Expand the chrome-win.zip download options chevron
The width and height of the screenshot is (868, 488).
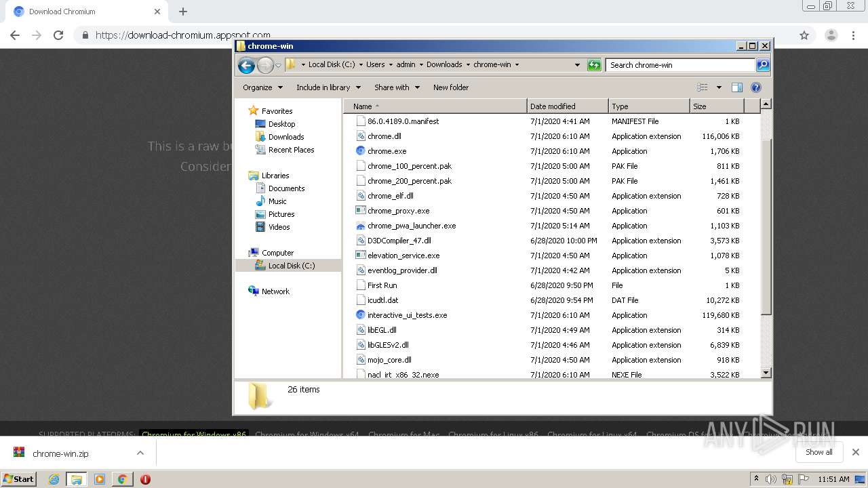(x=140, y=453)
